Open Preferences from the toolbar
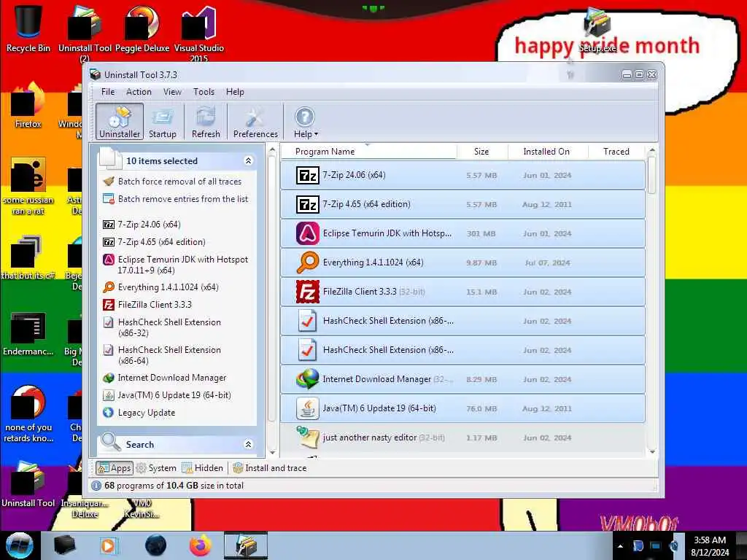The width and height of the screenshot is (747, 560). tap(255, 122)
